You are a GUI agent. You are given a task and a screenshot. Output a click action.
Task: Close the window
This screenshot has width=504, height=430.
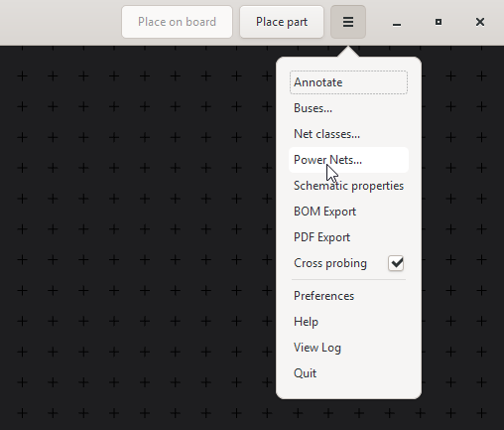click(x=480, y=22)
